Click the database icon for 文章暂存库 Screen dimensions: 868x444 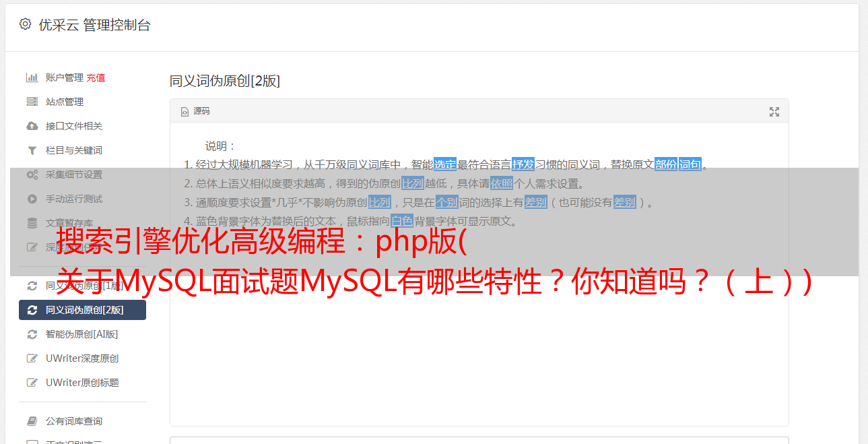point(32,223)
